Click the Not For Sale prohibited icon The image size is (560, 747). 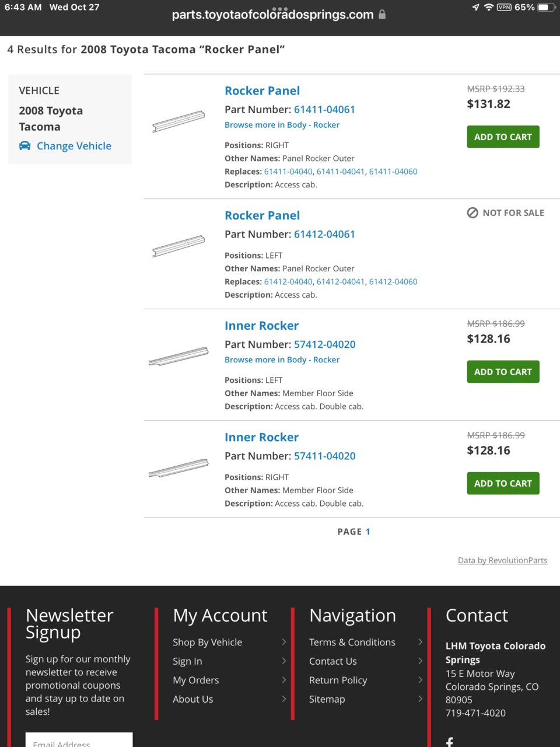tap(473, 213)
